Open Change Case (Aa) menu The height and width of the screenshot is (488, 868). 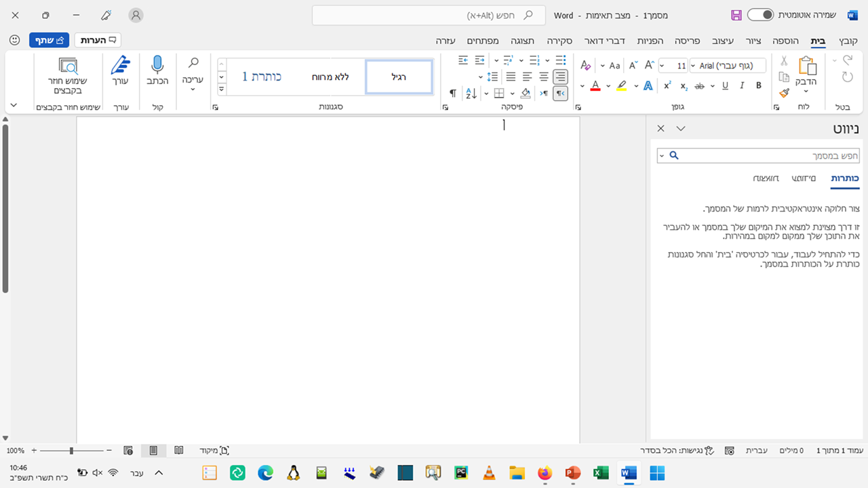point(614,66)
